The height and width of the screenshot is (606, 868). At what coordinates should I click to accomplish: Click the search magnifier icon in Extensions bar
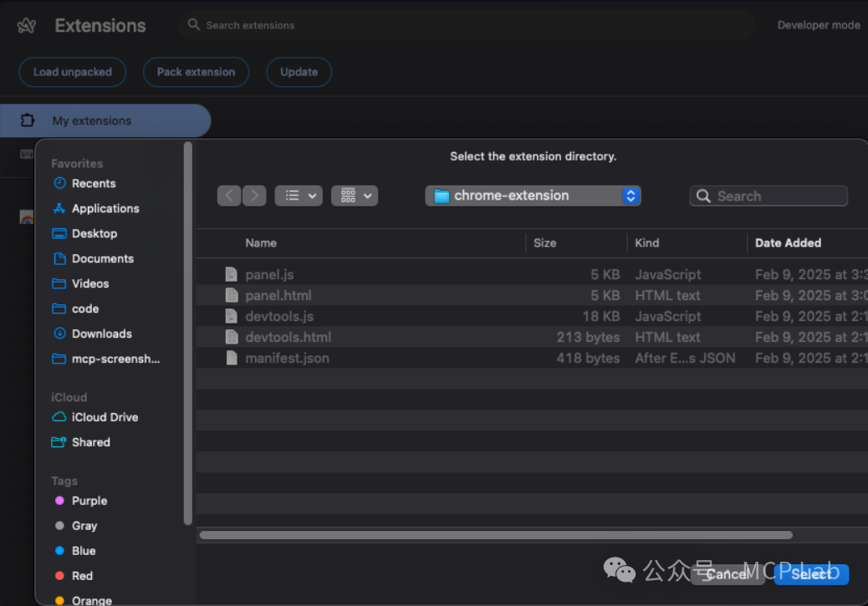pos(193,24)
